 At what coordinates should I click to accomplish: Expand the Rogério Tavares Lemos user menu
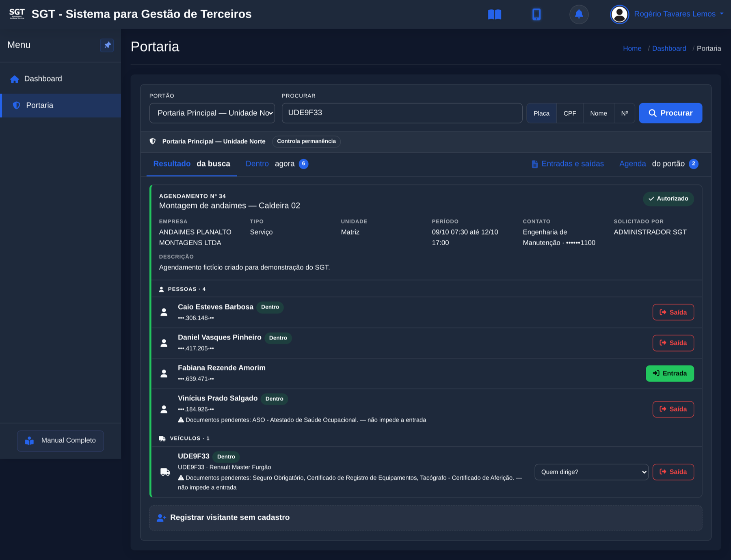(x=679, y=14)
